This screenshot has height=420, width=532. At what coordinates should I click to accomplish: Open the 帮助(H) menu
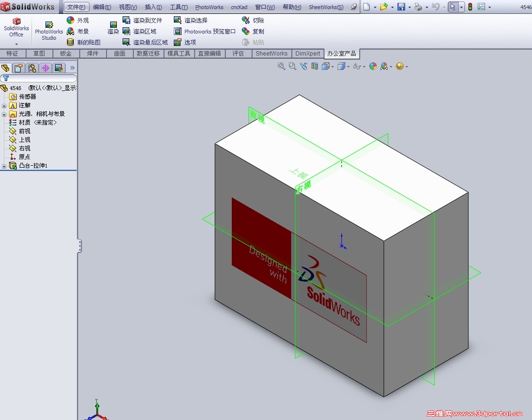[292, 7]
